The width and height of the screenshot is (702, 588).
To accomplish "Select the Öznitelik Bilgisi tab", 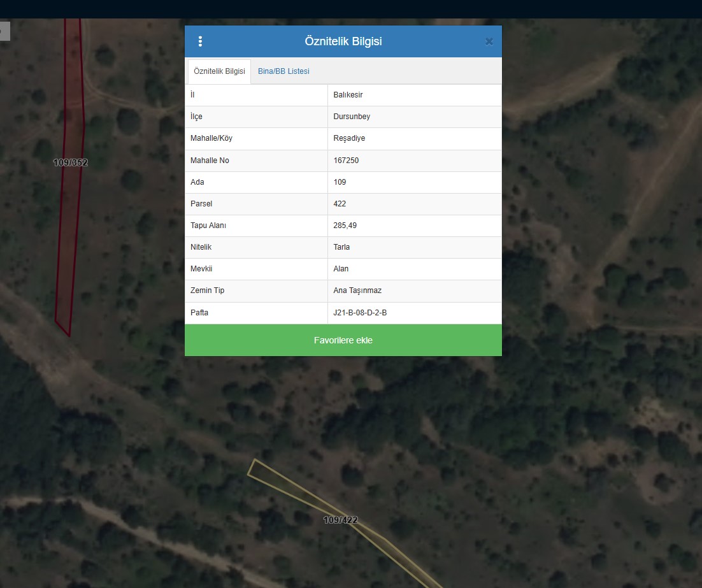I will pyautogui.click(x=219, y=71).
